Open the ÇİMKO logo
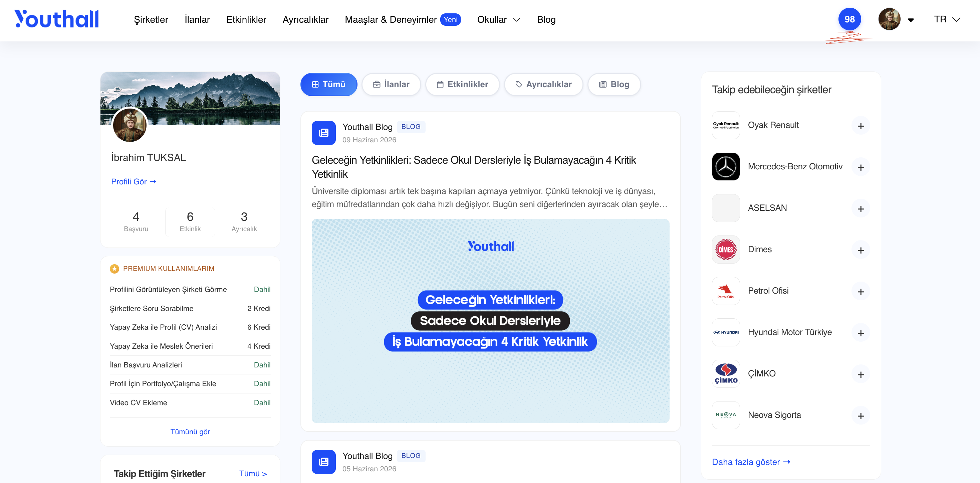980x483 pixels. 726,374
